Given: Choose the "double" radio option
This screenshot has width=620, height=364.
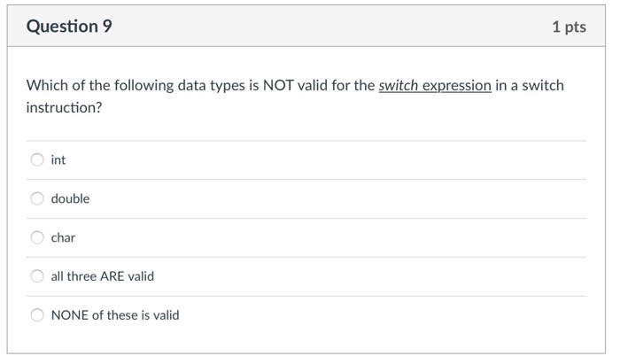Looking at the screenshot, I should [x=37, y=199].
